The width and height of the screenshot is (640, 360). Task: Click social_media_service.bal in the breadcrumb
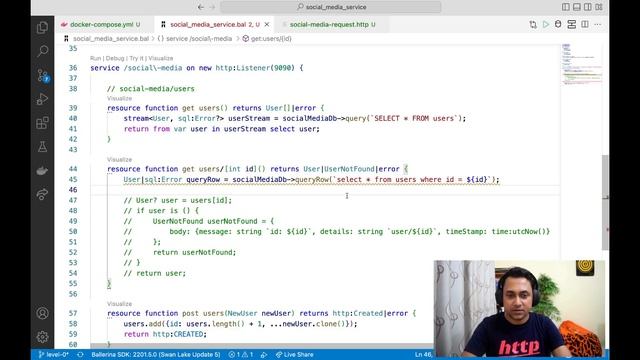[111, 39]
